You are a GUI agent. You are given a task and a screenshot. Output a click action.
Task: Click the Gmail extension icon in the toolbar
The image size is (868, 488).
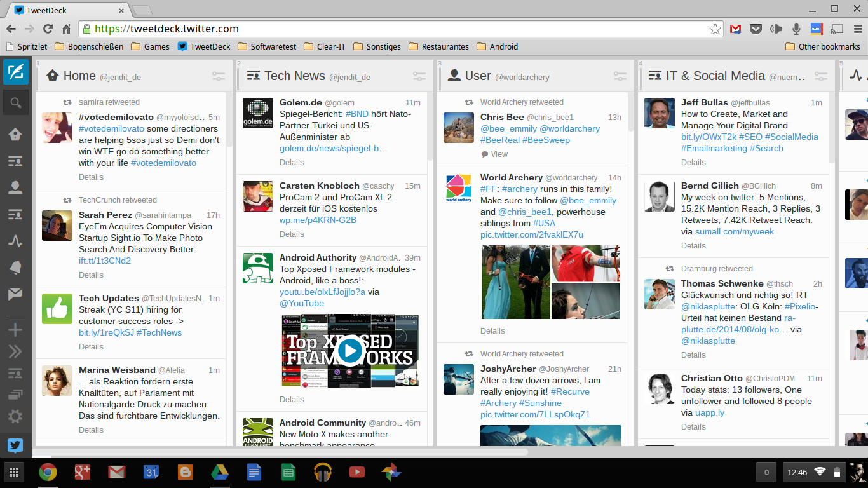735,29
